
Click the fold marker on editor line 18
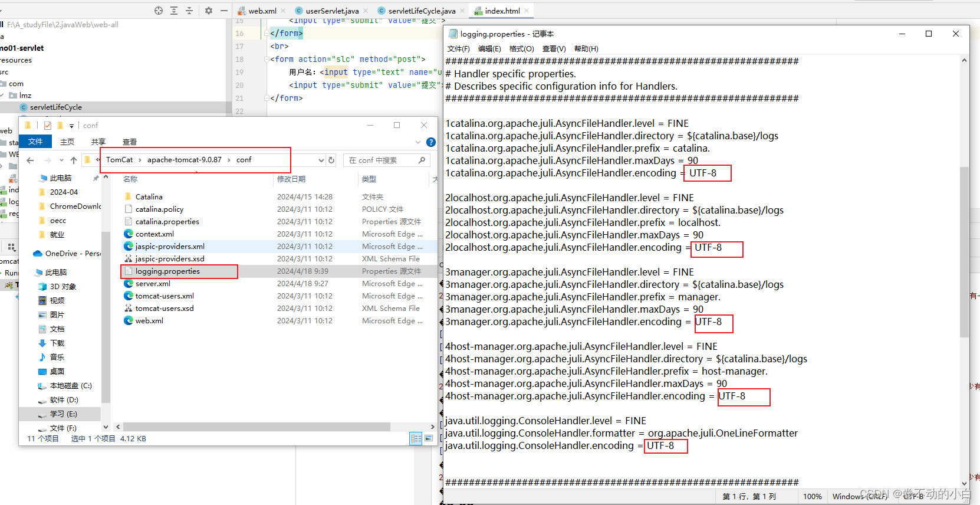tap(267, 59)
